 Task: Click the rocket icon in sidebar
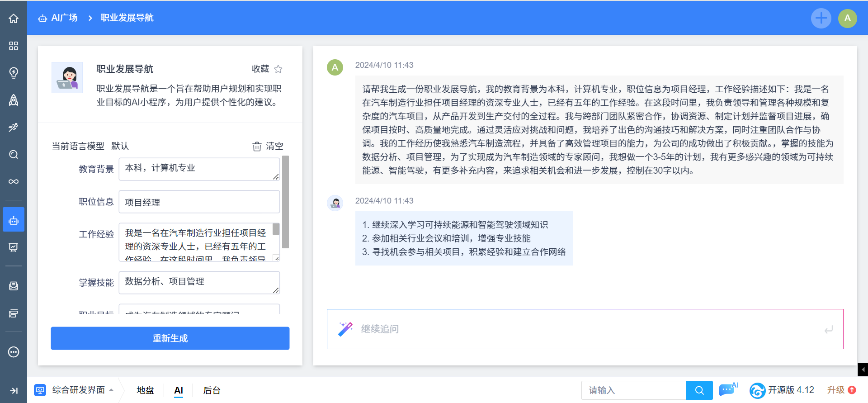[x=14, y=100]
